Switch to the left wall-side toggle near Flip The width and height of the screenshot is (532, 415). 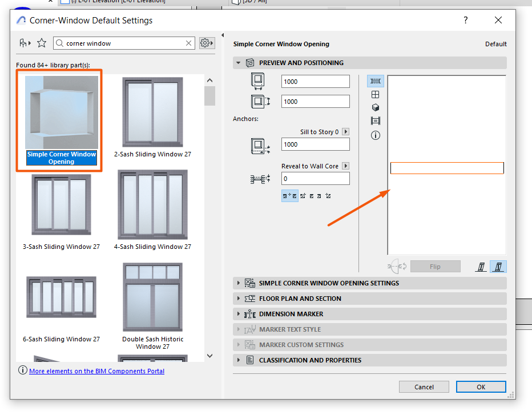pyautogui.click(x=481, y=266)
